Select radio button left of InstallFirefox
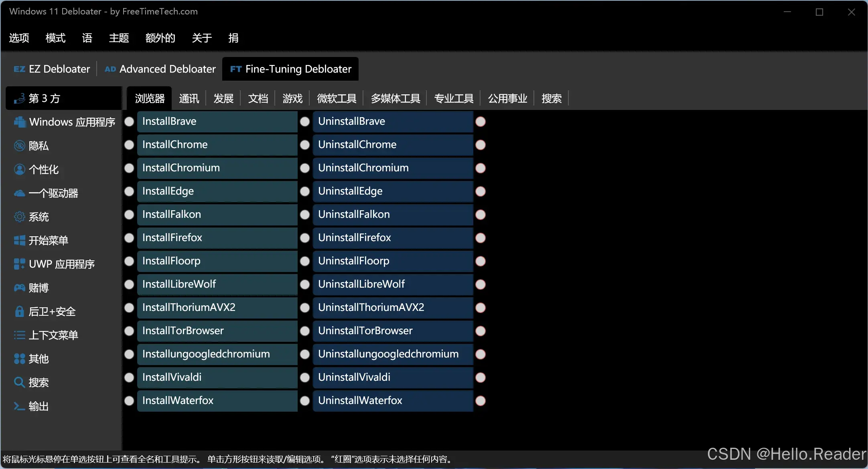The width and height of the screenshot is (868, 469). click(x=129, y=238)
